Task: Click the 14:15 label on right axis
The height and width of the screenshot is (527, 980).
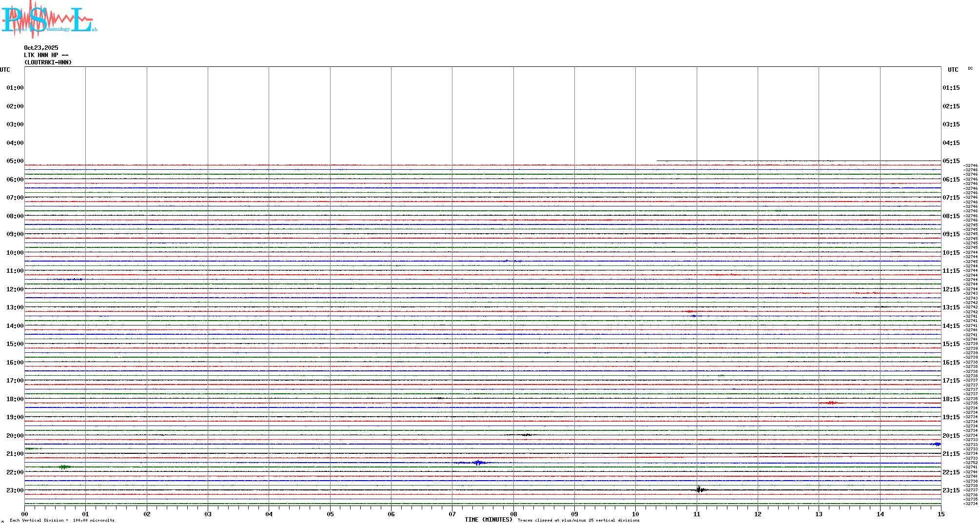Action: (951, 326)
